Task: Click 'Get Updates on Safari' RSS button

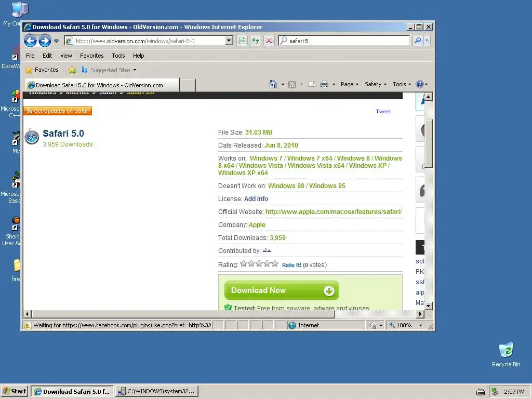Action: point(58,111)
